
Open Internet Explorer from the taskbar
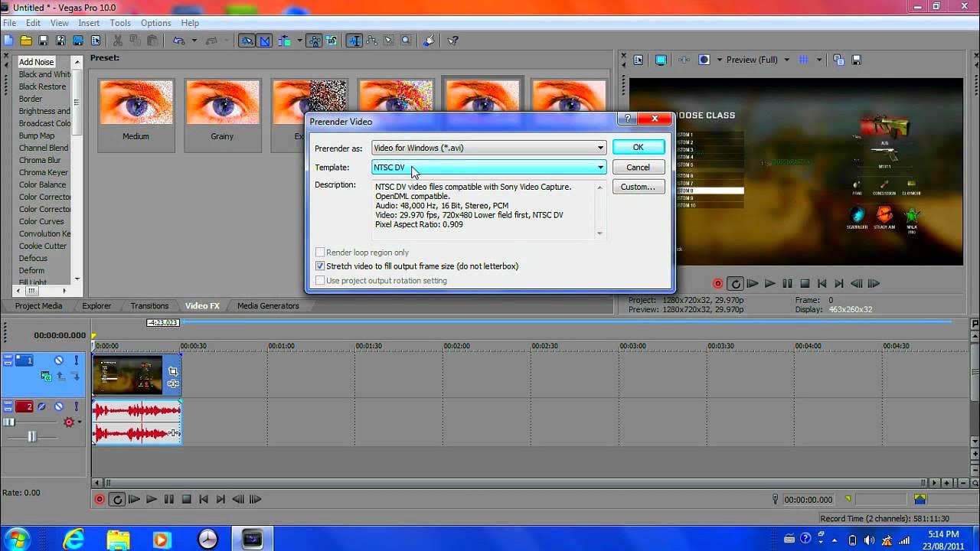click(x=73, y=539)
